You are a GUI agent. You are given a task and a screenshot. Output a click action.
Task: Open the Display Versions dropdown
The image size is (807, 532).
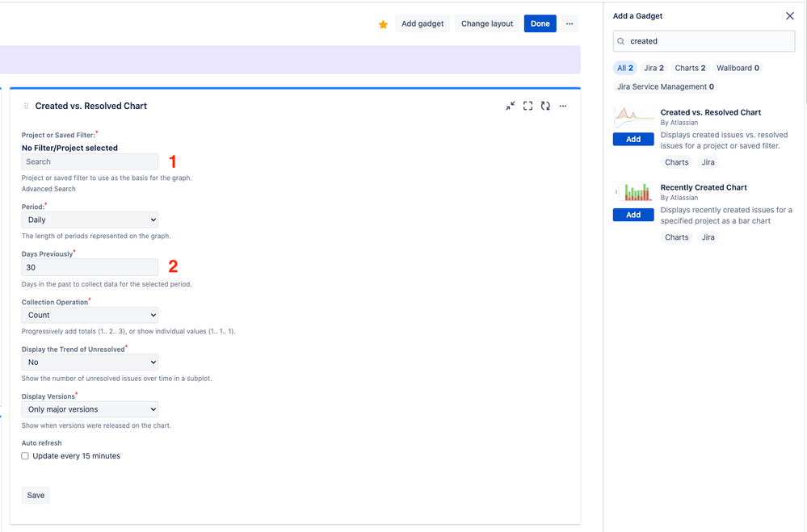coord(90,409)
